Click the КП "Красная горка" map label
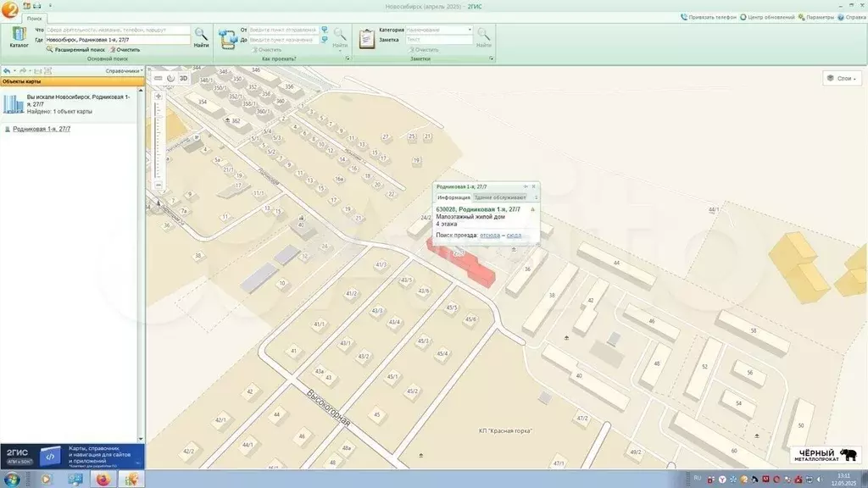The width and height of the screenshot is (868, 488). [x=505, y=430]
